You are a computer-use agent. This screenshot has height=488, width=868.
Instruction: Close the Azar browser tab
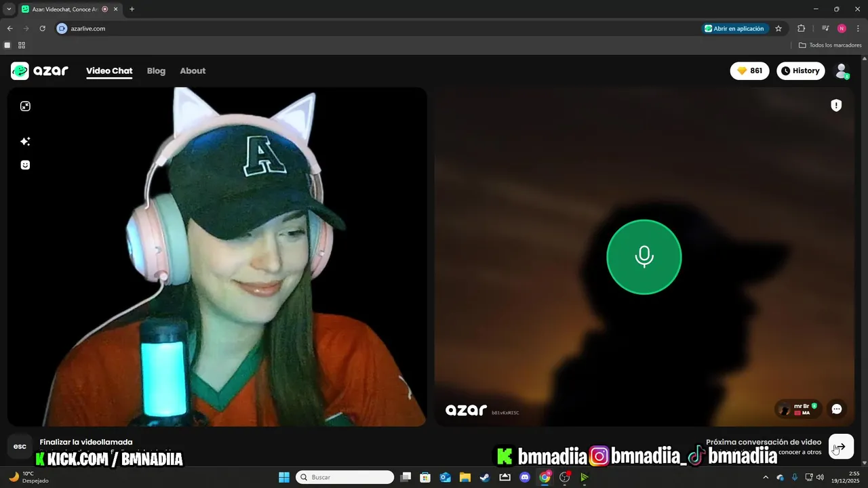coord(115,9)
